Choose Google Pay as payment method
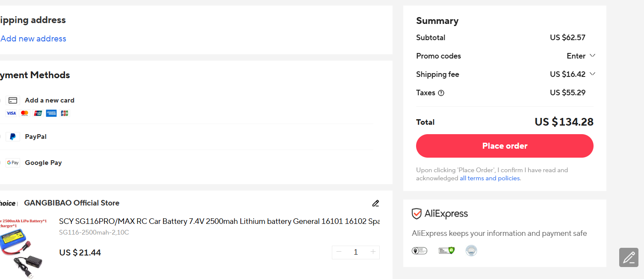 click(43, 163)
